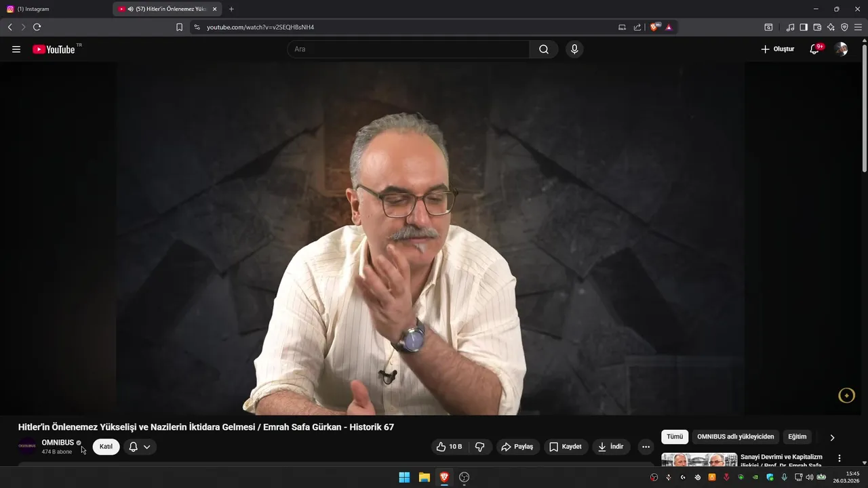
Task: Click the search magnifier button
Action: pyautogui.click(x=544, y=49)
